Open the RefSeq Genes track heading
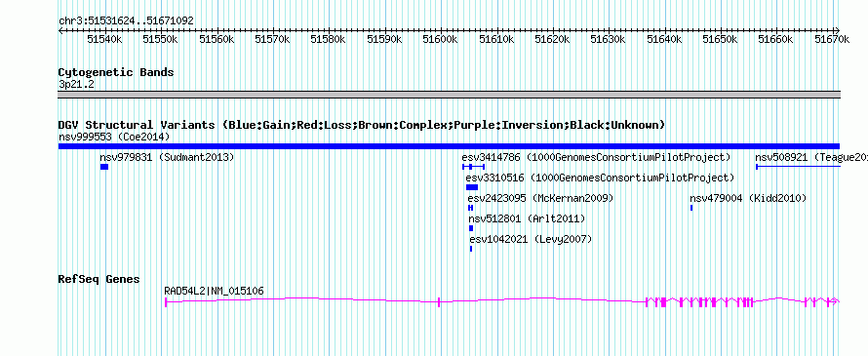This screenshot has height=356, width=868. pos(99,279)
